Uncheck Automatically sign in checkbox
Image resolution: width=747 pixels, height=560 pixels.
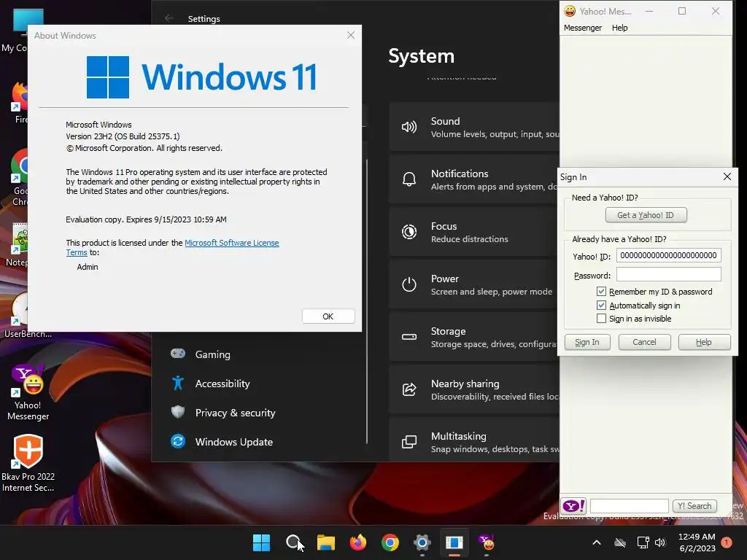coord(601,306)
